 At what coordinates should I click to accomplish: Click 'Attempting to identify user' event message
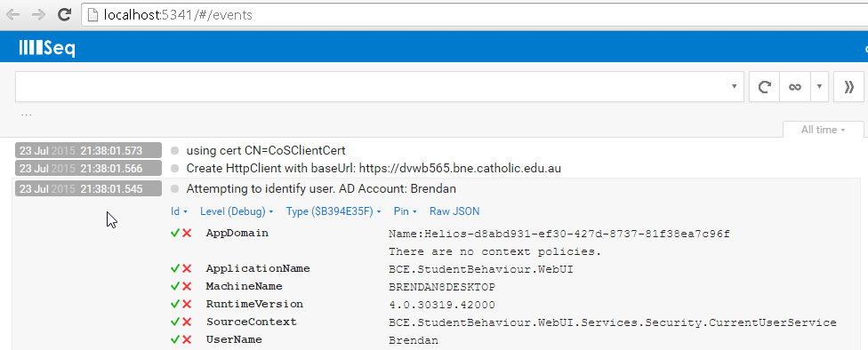[321, 189]
